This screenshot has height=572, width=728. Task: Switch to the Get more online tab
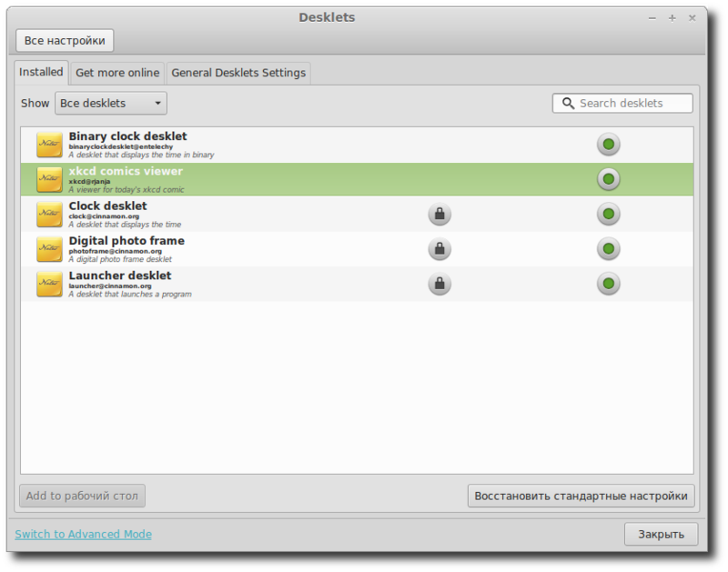click(x=117, y=72)
